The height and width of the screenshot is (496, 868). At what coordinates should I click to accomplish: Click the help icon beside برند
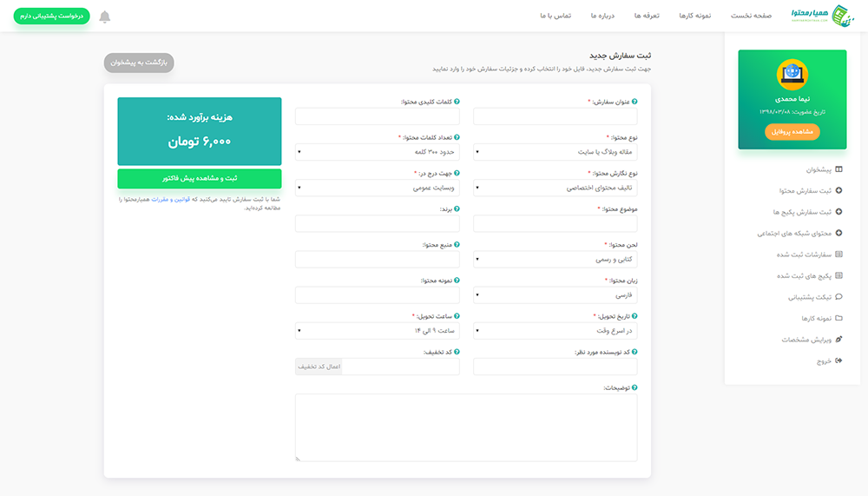pos(457,209)
